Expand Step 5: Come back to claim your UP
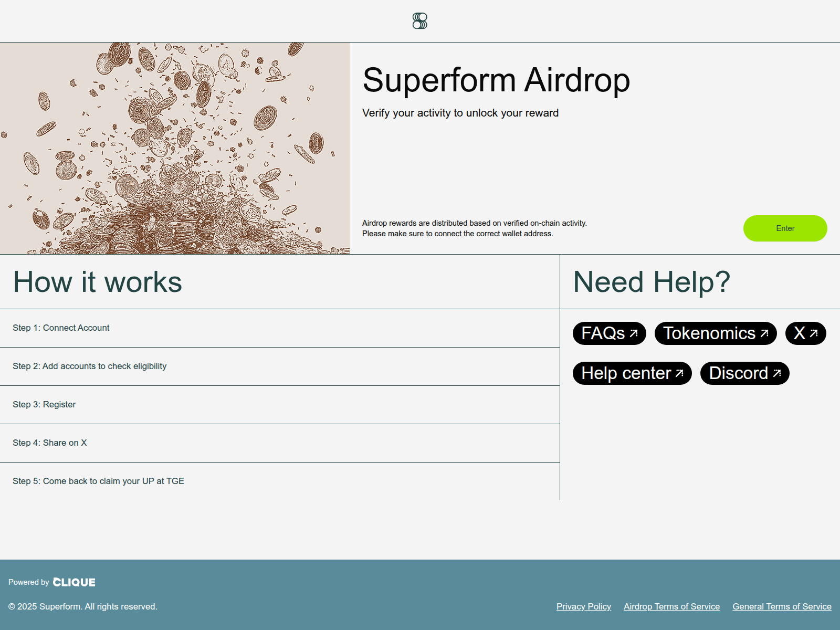 (x=280, y=481)
